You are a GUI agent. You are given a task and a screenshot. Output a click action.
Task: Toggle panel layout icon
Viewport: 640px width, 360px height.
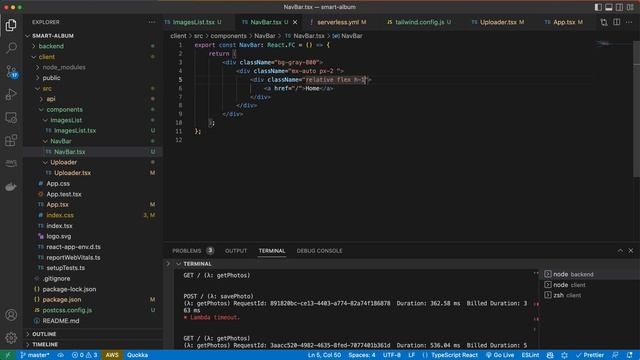[x=609, y=7]
